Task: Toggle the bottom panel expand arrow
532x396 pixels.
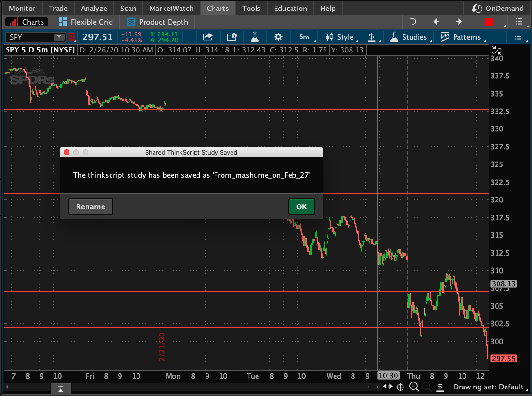Action: click(61, 389)
